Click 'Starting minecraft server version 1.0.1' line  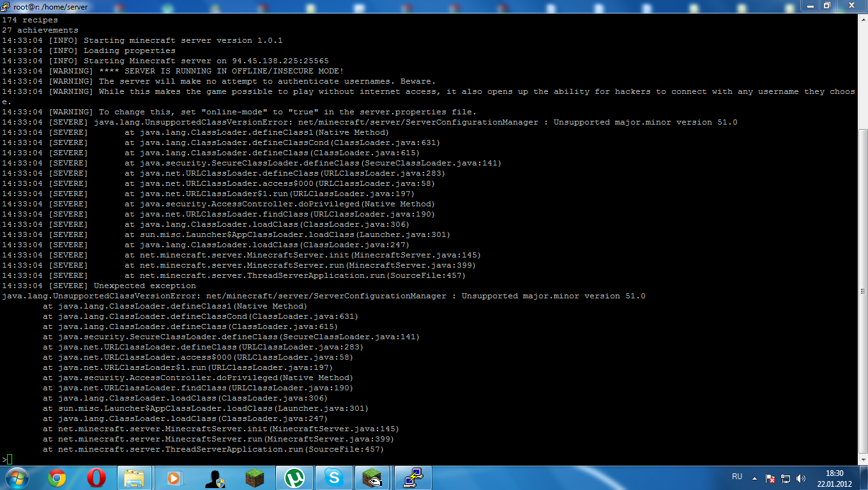tap(142, 40)
